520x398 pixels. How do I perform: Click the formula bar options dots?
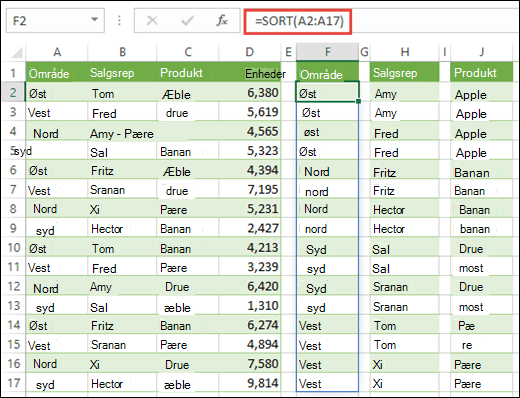119,21
